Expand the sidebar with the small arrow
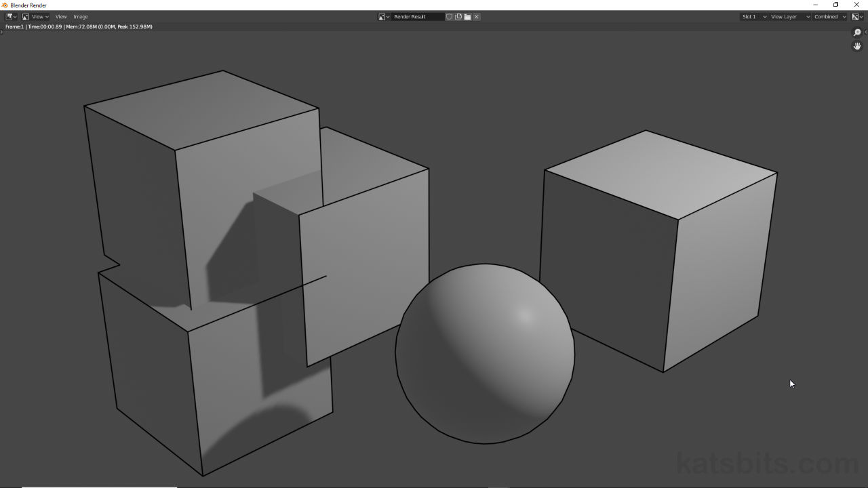868x488 pixels. point(866,32)
